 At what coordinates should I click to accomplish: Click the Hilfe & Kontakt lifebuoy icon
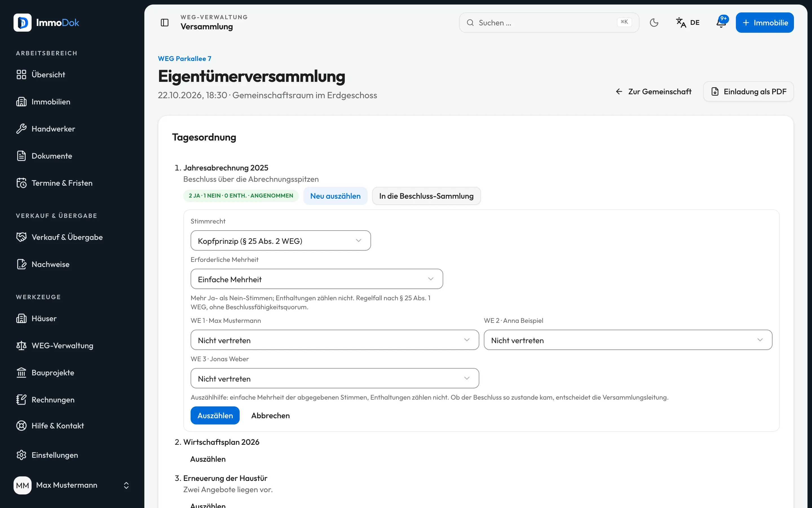coord(21,426)
